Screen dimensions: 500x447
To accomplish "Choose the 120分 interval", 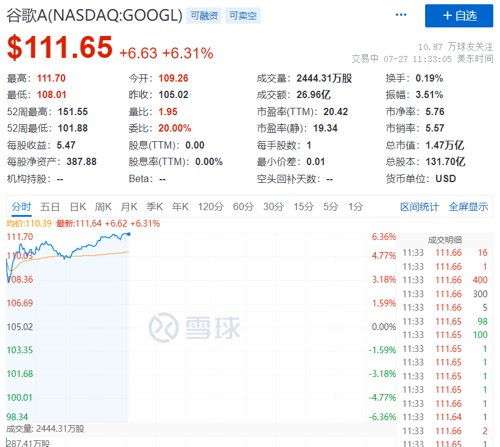I will pos(211,207).
